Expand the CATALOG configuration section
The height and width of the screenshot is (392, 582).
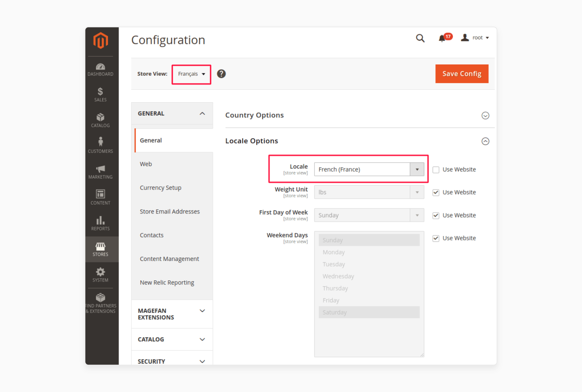(x=172, y=339)
